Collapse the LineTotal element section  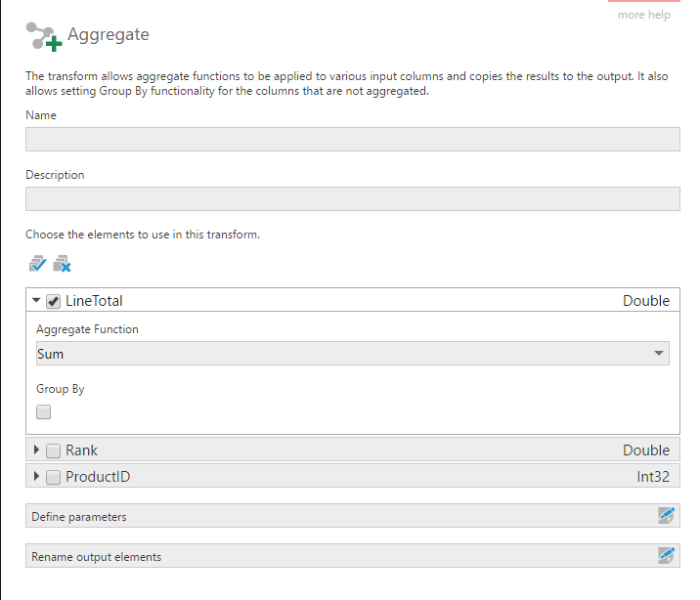click(x=37, y=301)
